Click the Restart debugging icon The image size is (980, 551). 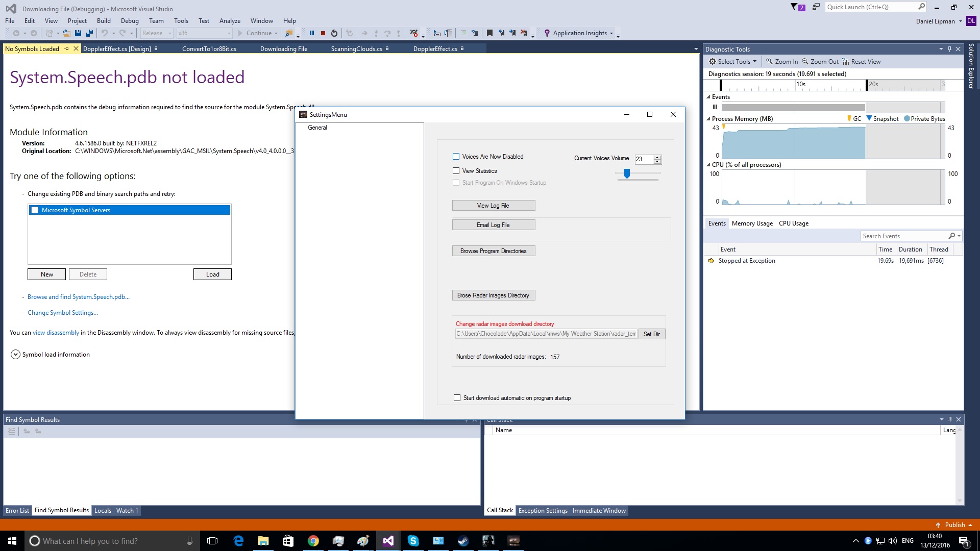pos(334,33)
